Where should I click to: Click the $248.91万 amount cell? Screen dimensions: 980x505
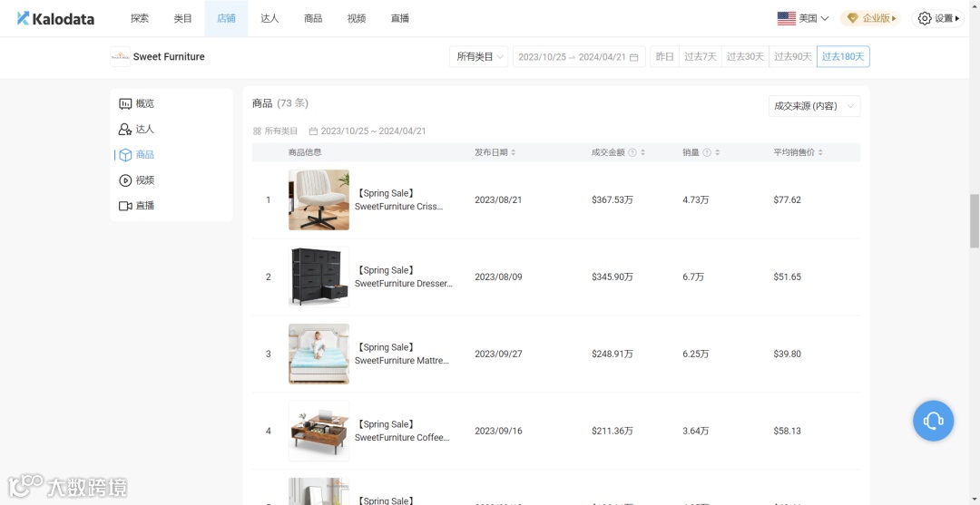[612, 354]
